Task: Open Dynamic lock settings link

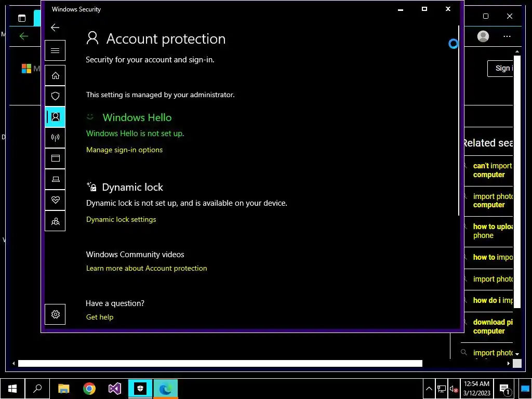Action: click(121, 219)
